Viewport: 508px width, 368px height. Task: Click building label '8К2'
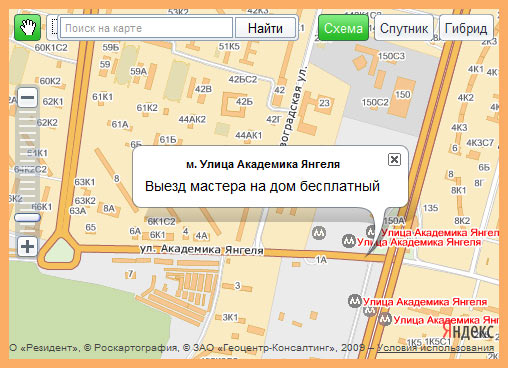462,220
